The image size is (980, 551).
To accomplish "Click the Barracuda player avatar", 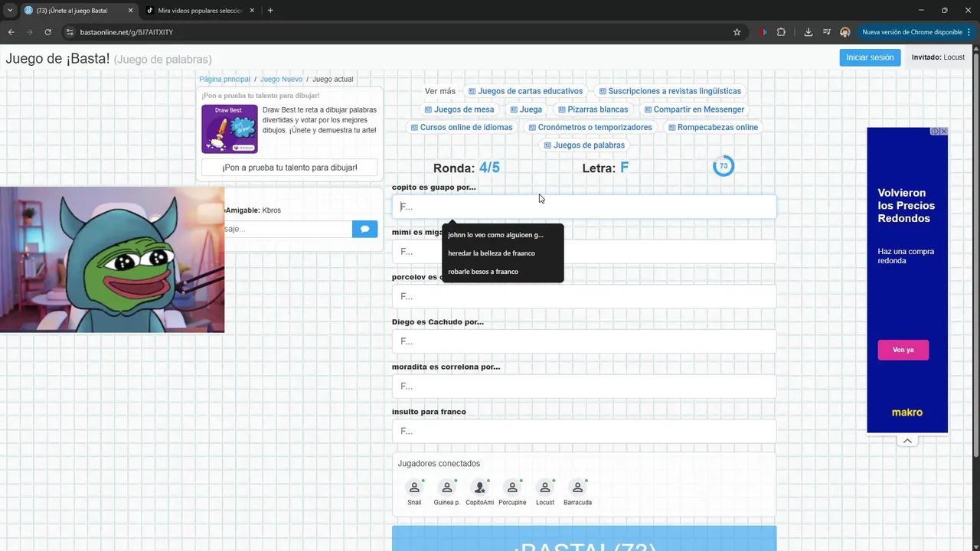I will pos(577,487).
